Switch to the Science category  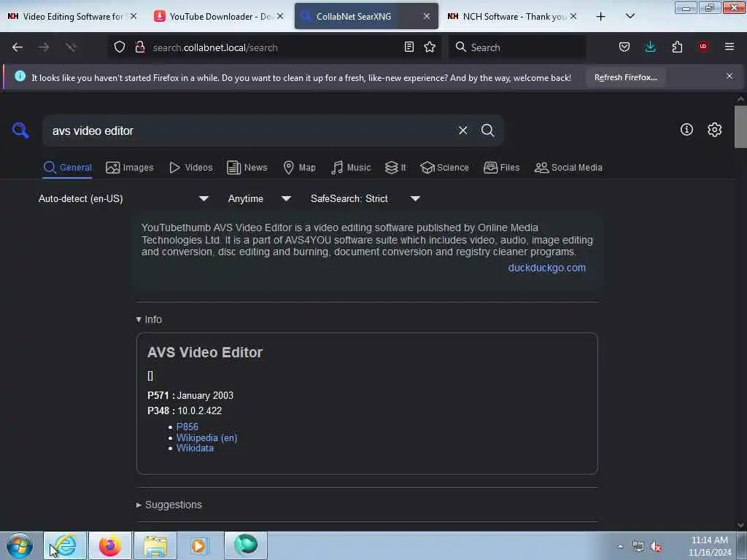444,168
